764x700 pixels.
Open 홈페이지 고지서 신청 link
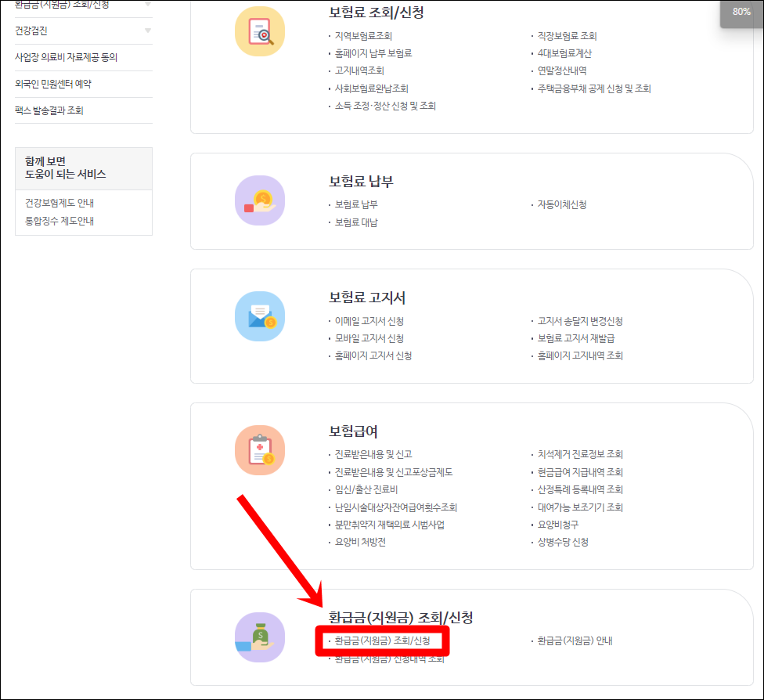pyautogui.click(x=373, y=355)
